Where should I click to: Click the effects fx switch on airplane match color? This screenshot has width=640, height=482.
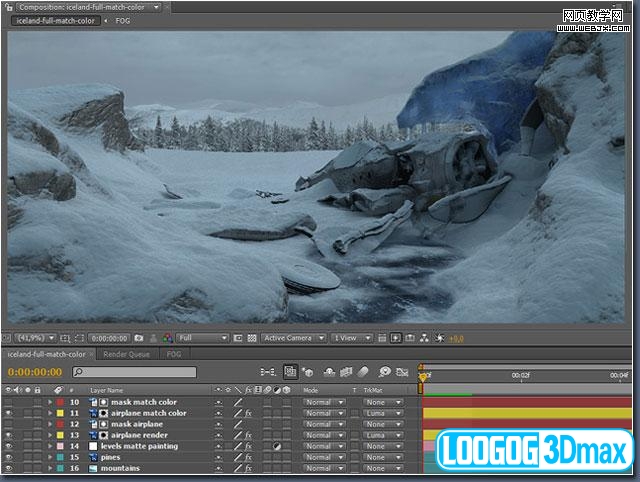point(248,413)
